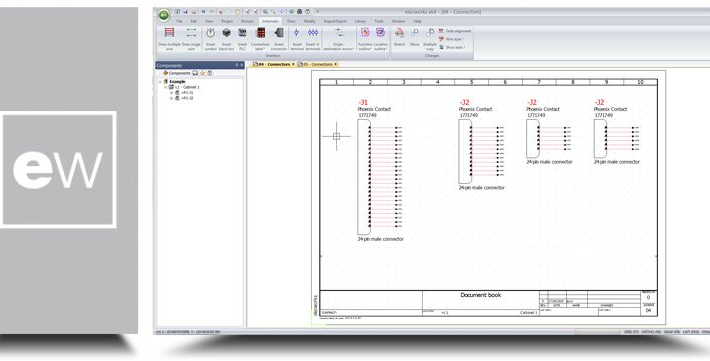
Task: Click the Insert PLC icon
Action: [242, 39]
